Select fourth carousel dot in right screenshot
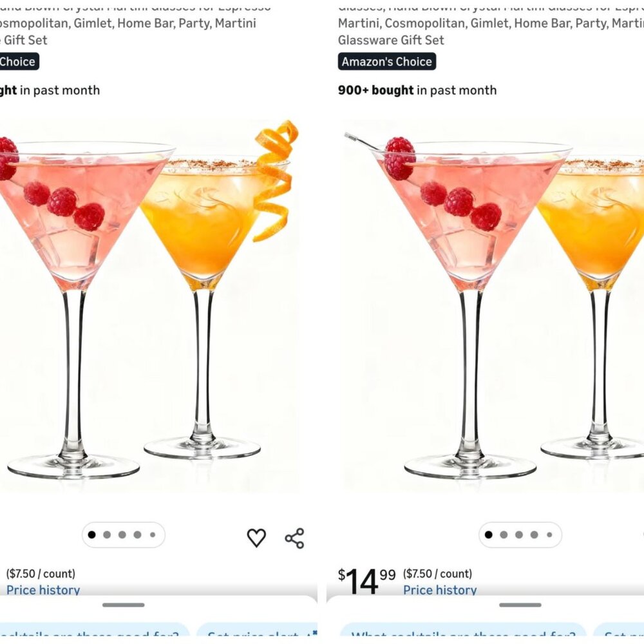Screen dimensions: 644x644 534,535
